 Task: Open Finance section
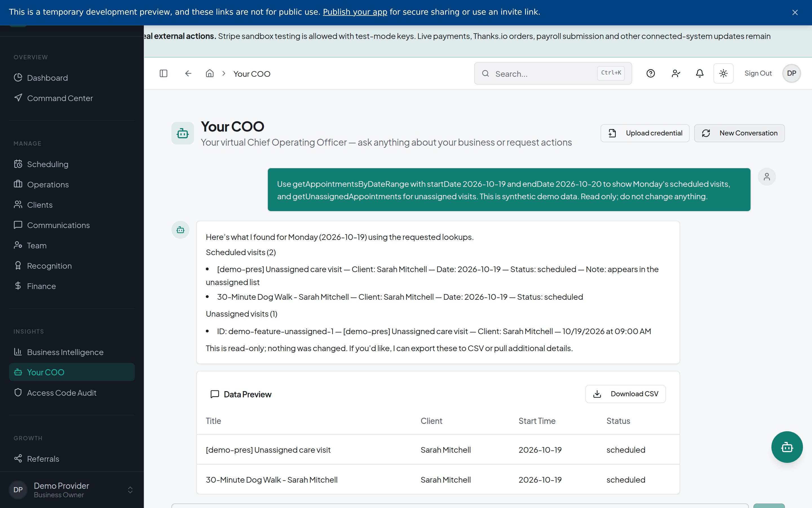click(x=72, y=286)
